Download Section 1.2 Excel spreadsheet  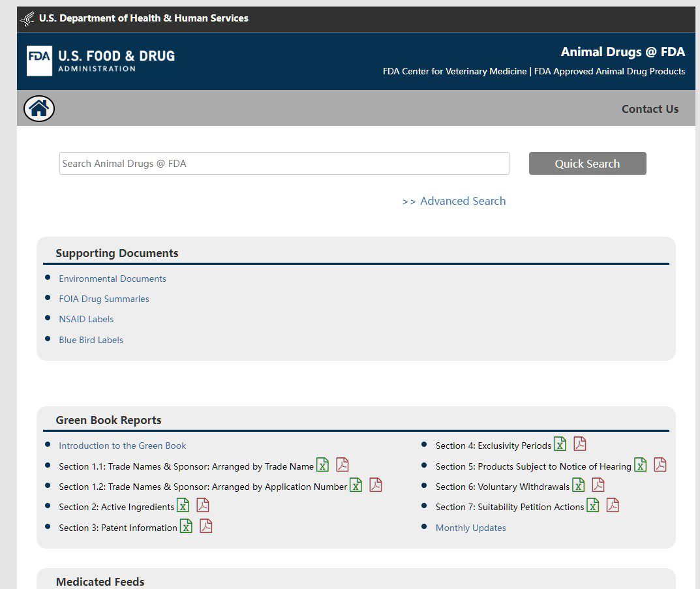click(356, 485)
